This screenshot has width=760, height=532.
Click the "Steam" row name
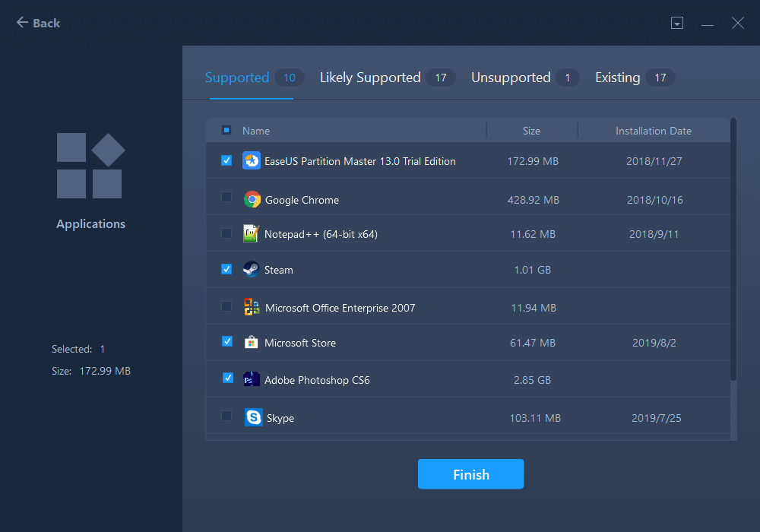[279, 270]
